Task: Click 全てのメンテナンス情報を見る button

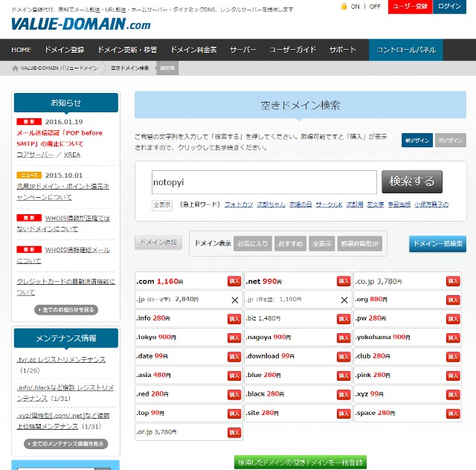Action: click(66, 443)
